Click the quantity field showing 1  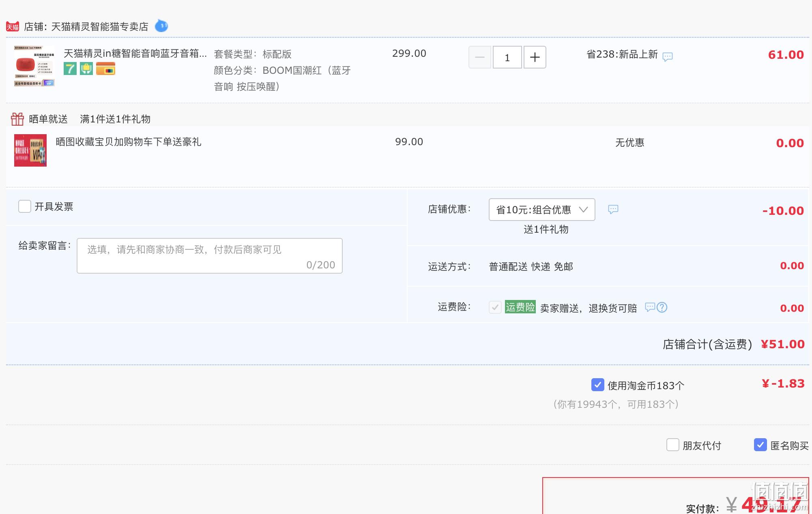click(507, 57)
